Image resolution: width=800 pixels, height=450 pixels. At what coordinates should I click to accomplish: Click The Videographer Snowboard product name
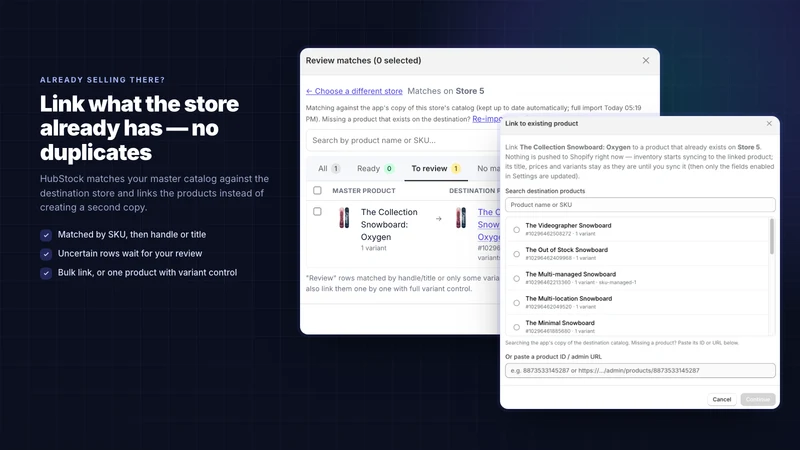click(568, 226)
